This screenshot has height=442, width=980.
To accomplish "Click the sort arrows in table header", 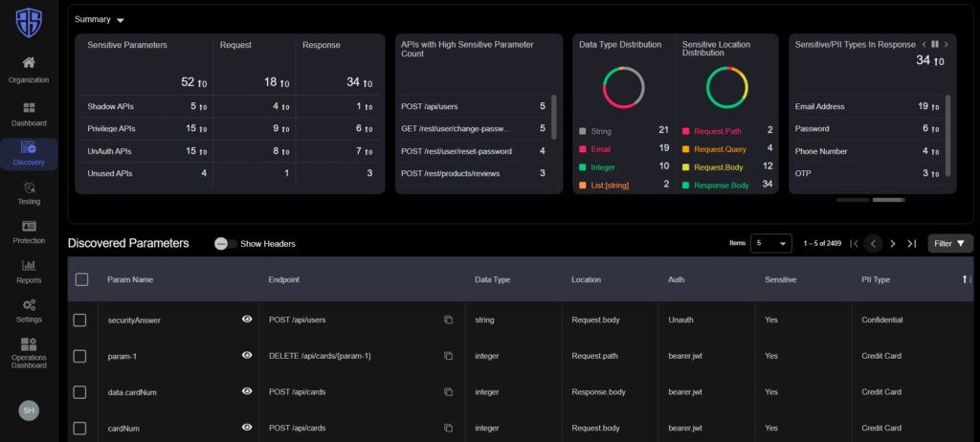I will point(968,279).
